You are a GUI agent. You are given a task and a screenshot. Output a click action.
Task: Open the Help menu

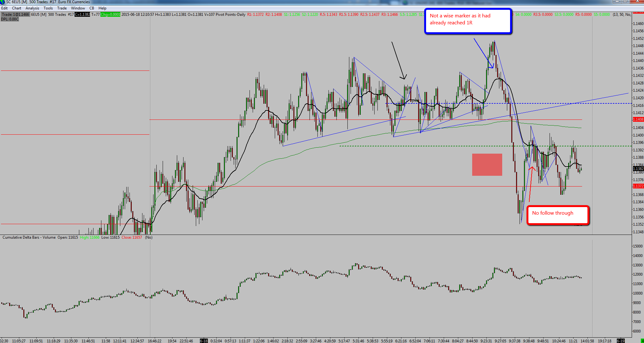102,8
